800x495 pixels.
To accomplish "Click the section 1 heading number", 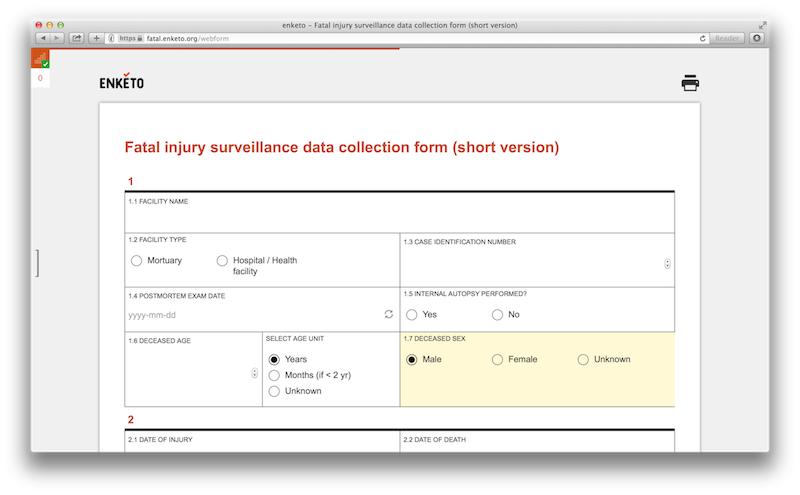I will coord(131,181).
